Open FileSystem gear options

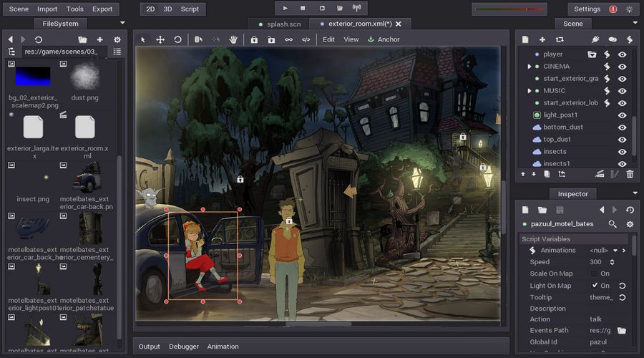pyautogui.click(x=117, y=39)
